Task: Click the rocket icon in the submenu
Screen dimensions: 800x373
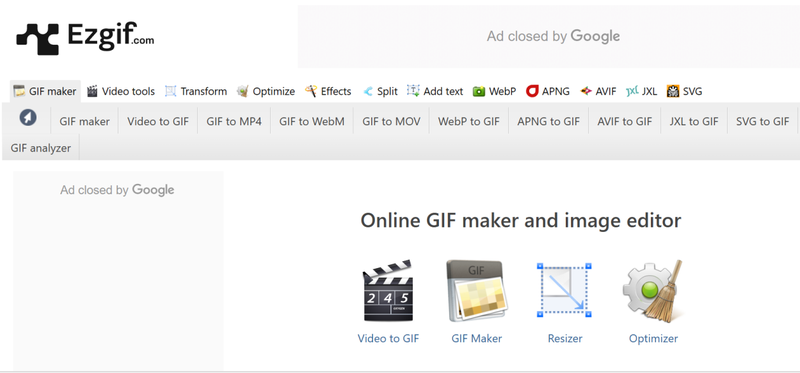Action: pyautogui.click(x=28, y=118)
